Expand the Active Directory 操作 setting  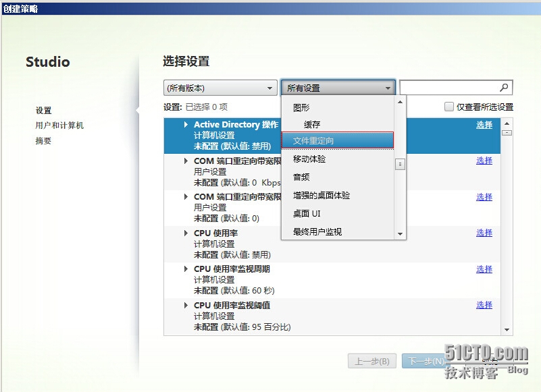point(186,124)
